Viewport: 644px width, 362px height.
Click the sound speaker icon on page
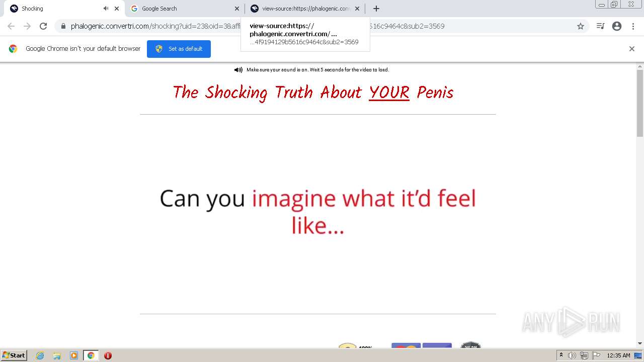point(238,70)
